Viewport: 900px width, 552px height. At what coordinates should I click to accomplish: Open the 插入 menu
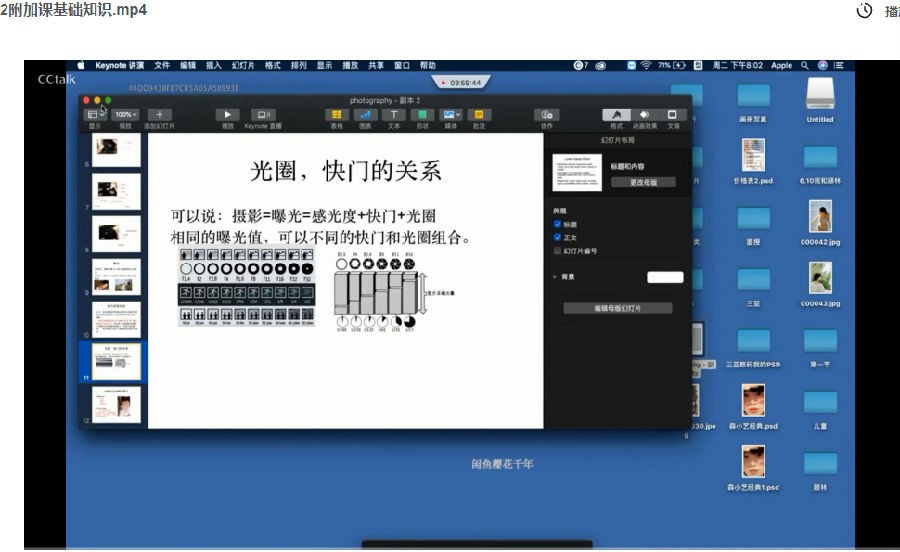(214, 65)
